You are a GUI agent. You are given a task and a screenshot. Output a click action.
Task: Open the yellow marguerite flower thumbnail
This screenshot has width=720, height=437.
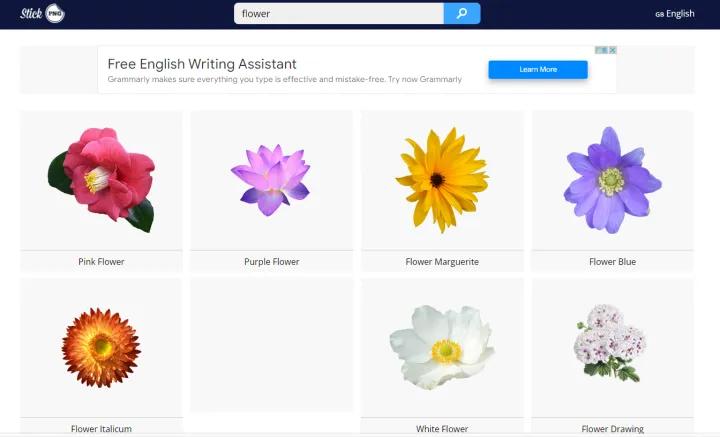click(442, 180)
